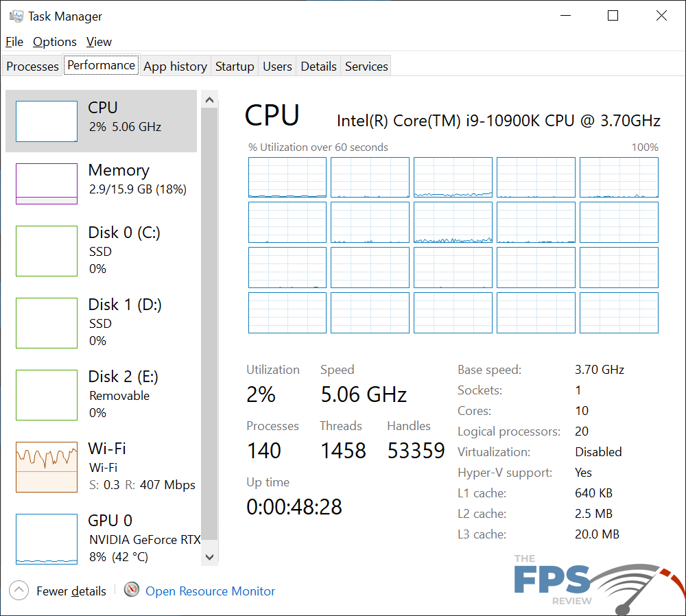Select the Disk 2 (E:) Removable thumbnail
This screenshot has width=686, height=616.
coord(47,395)
